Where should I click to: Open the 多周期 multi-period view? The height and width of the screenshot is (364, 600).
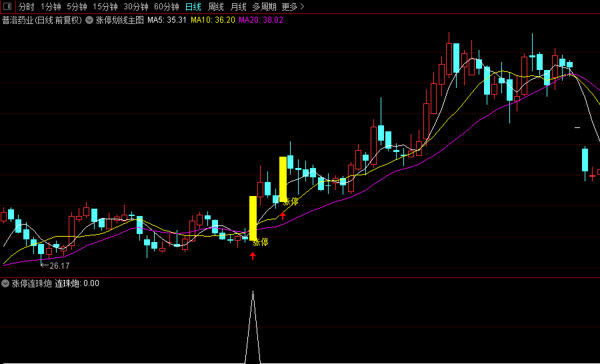point(265,7)
